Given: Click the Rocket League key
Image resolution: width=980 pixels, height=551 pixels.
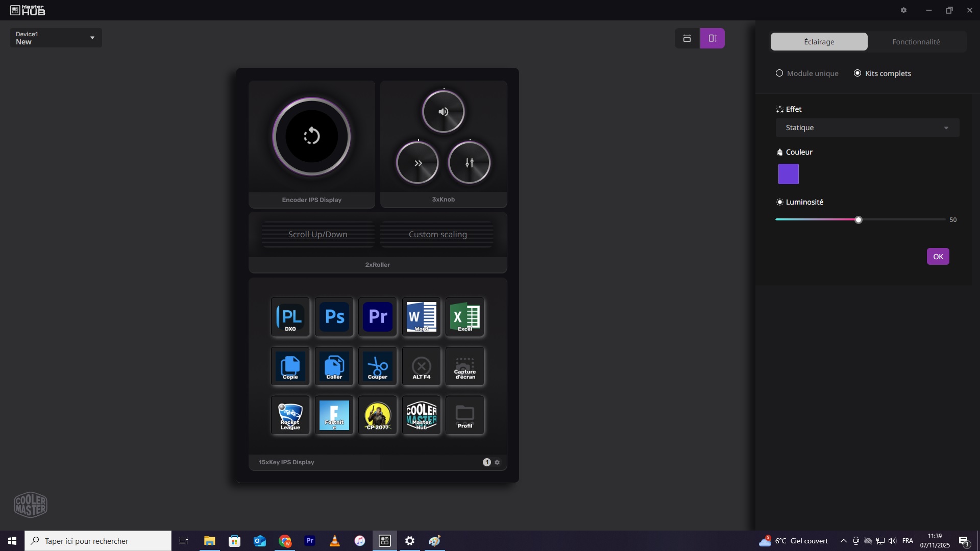Looking at the screenshot, I should click(x=290, y=415).
